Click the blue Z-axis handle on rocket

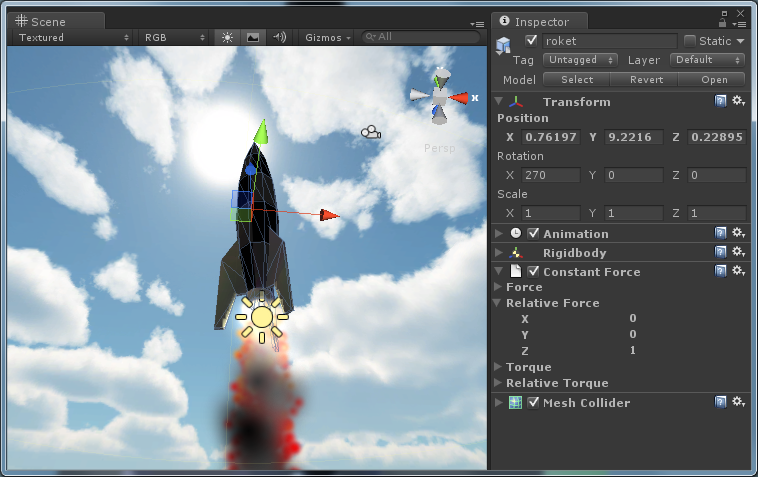250,170
